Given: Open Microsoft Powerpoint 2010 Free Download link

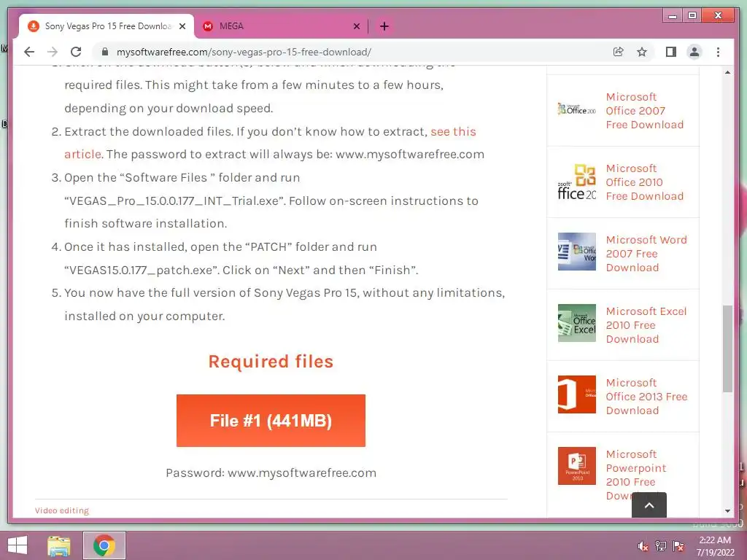Looking at the screenshot, I should 636,475.
